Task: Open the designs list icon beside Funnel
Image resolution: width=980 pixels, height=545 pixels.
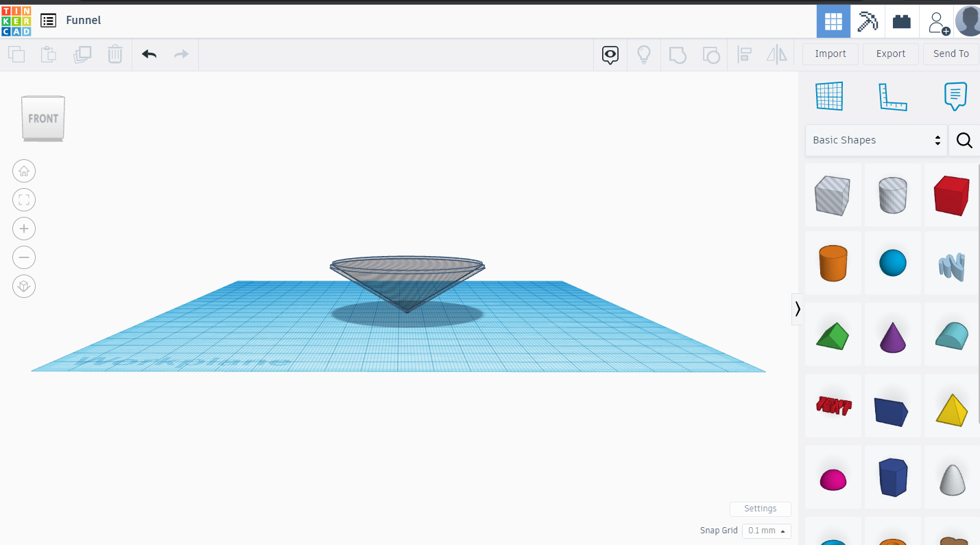Action: pyautogui.click(x=48, y=21)
